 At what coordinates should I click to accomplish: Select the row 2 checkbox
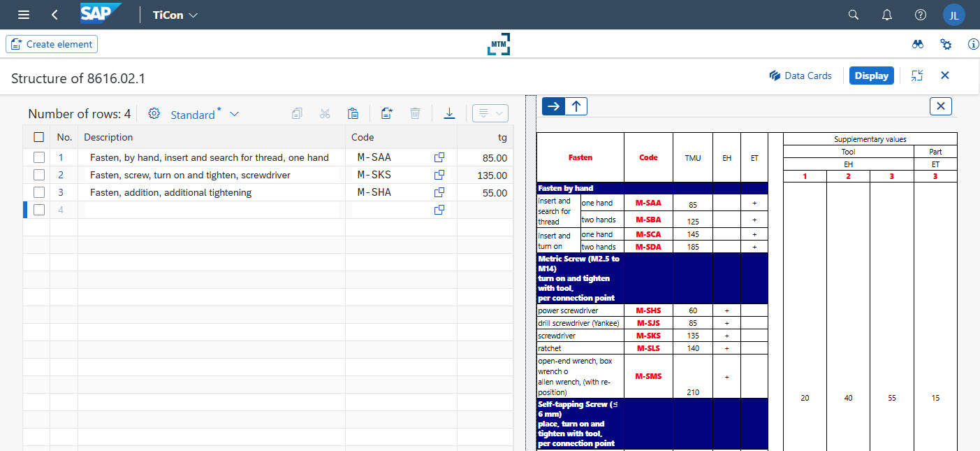39,175
